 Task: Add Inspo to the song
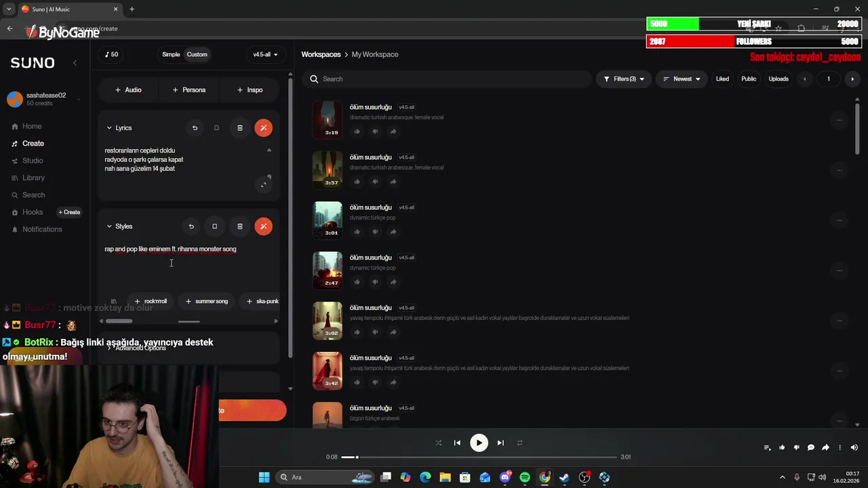click(x=250, y=89)
